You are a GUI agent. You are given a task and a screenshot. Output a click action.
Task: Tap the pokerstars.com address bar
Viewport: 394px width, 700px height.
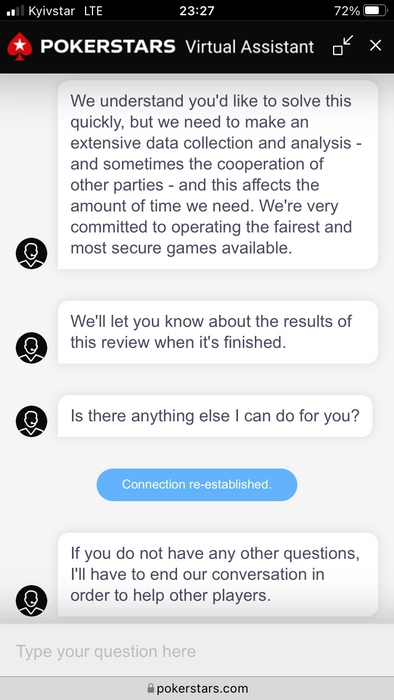[197, 688]
